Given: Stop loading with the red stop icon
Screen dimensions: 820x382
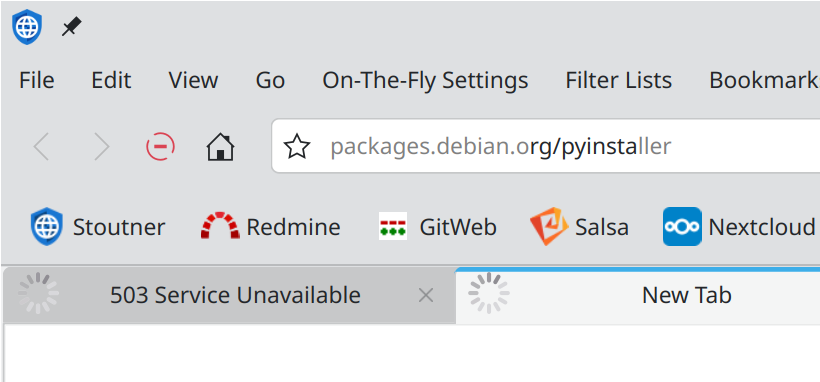Looking at the screenshot, I should 160,147.
